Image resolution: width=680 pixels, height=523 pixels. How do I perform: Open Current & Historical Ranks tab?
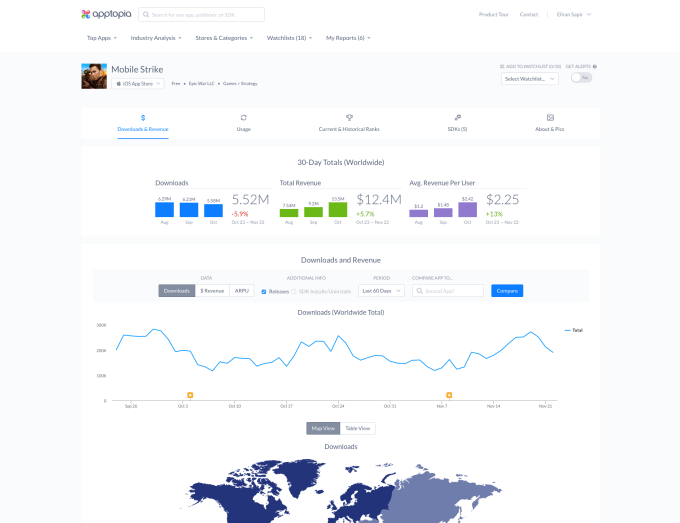pyautogui.click(x=349, y=124)
